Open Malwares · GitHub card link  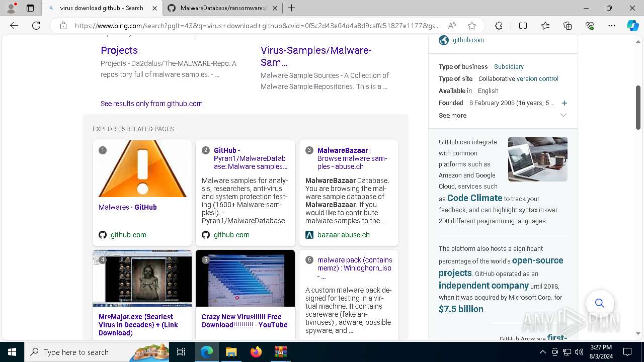click(x=128, y=207)
